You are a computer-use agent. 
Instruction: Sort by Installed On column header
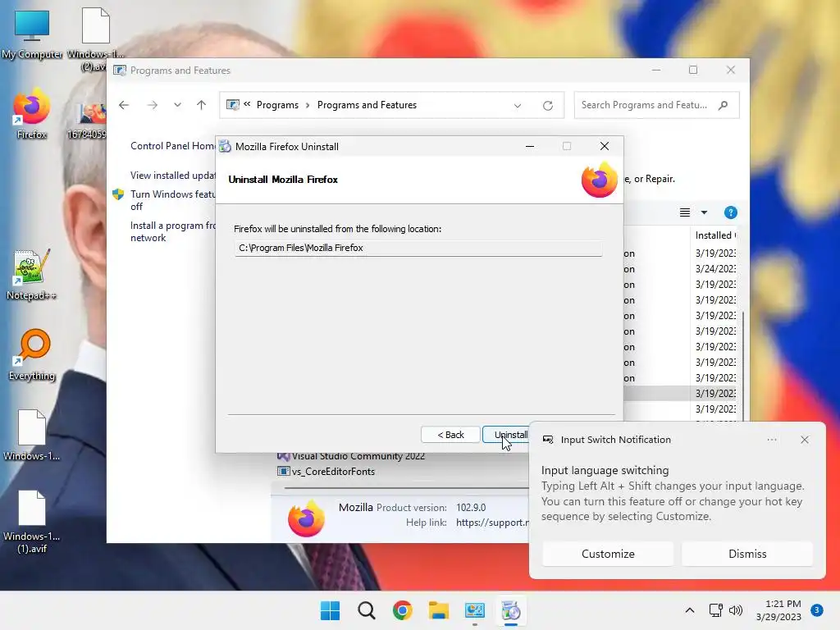coord(715,235)
